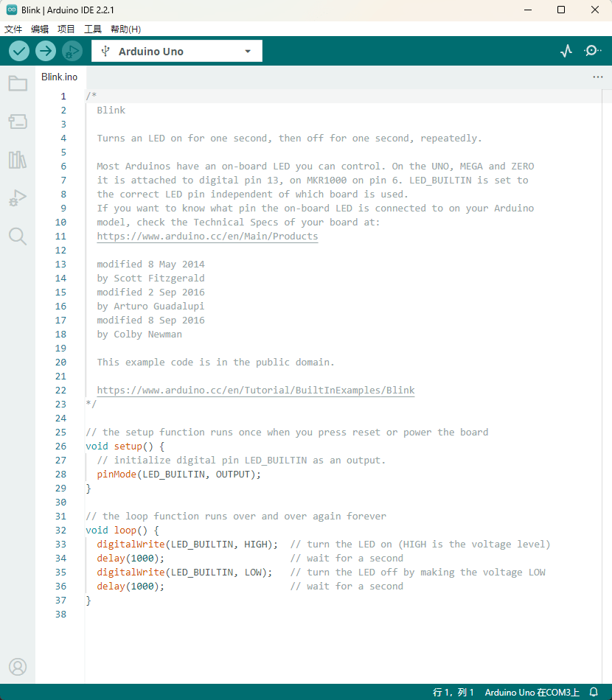This screenshot has width=612, height=700.
Task: Open the Search sidebar panel
Action: click(18, 237)
